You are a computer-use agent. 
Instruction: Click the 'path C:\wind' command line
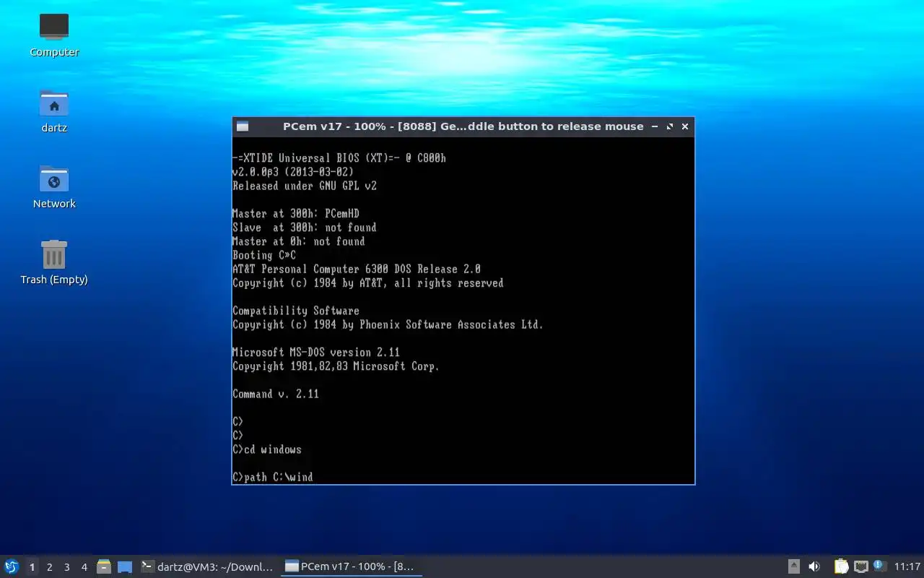click(273, 477)
